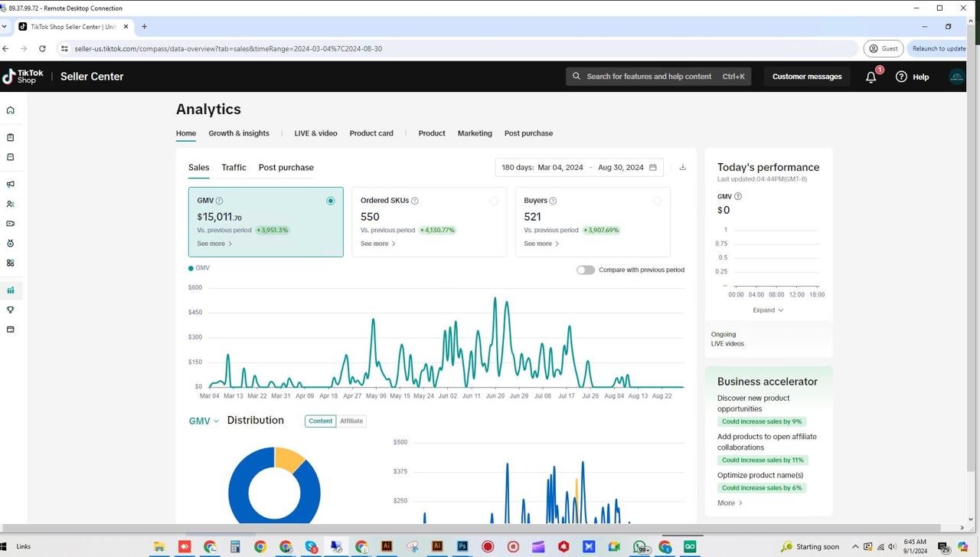
Task: Open the calculator icon in taskbar
Action: click(x=235, y=546)
